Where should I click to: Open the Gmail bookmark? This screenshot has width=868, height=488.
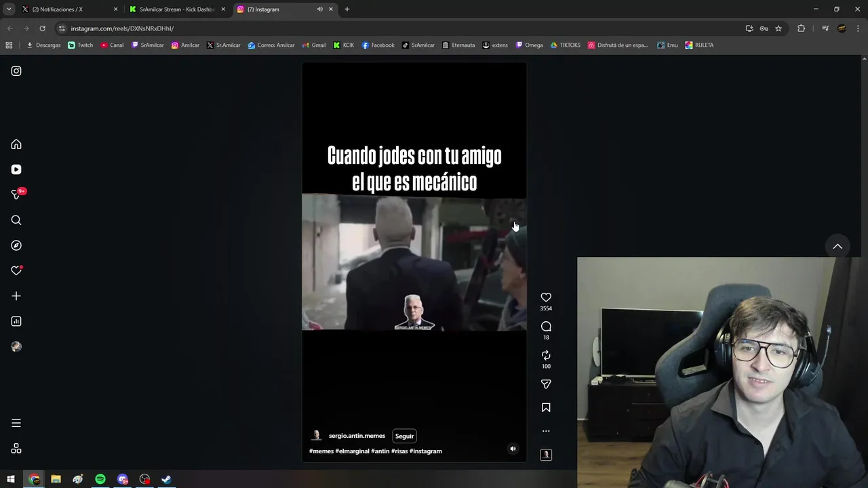tap(314, 45)
